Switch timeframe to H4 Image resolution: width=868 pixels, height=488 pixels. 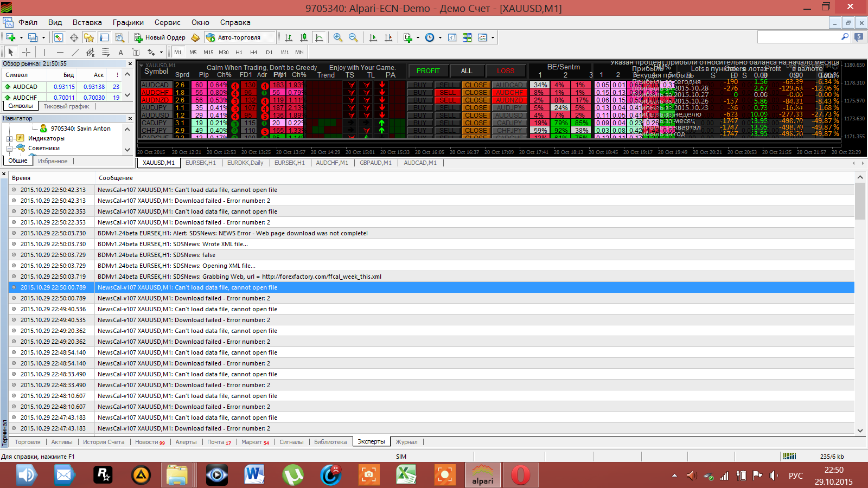pyautogui.click(x=254, y=52)
